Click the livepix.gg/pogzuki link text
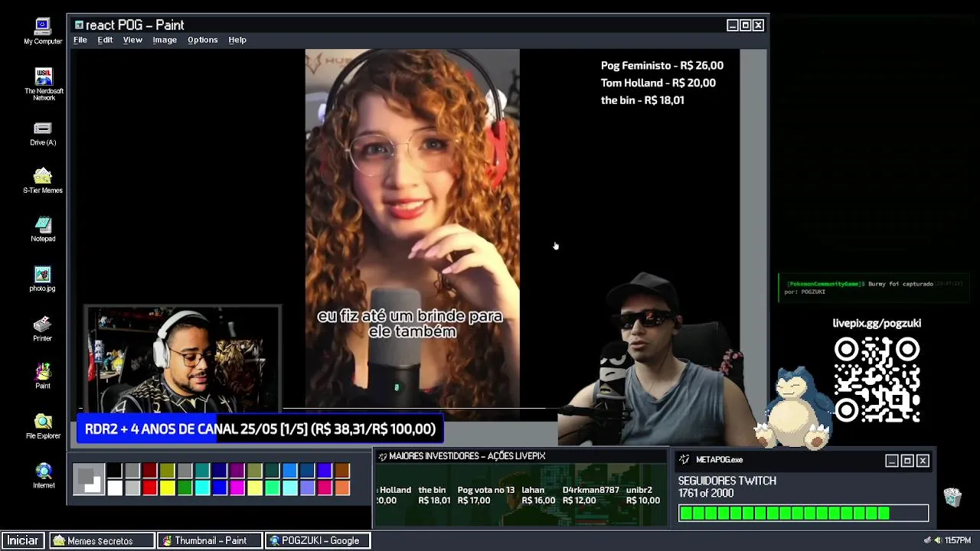The width and height of the screenshot is (980, 551). pos(877,323)
